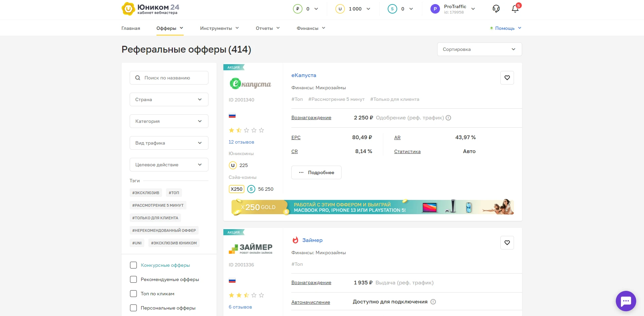This screenshot has width=644, height=316.
Task: Open the live chat bubble
Action: (x=626, y=301)
